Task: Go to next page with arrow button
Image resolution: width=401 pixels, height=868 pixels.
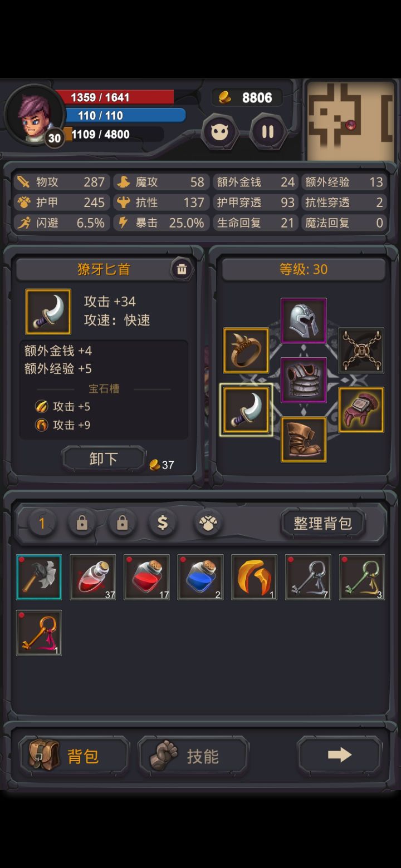Action: click(340, 755)
